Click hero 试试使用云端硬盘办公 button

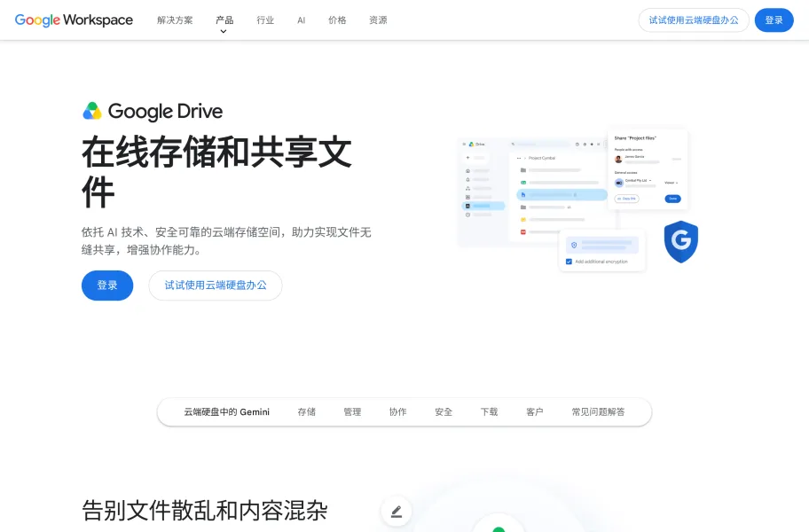pyautogui.click(x=216, y=286)
